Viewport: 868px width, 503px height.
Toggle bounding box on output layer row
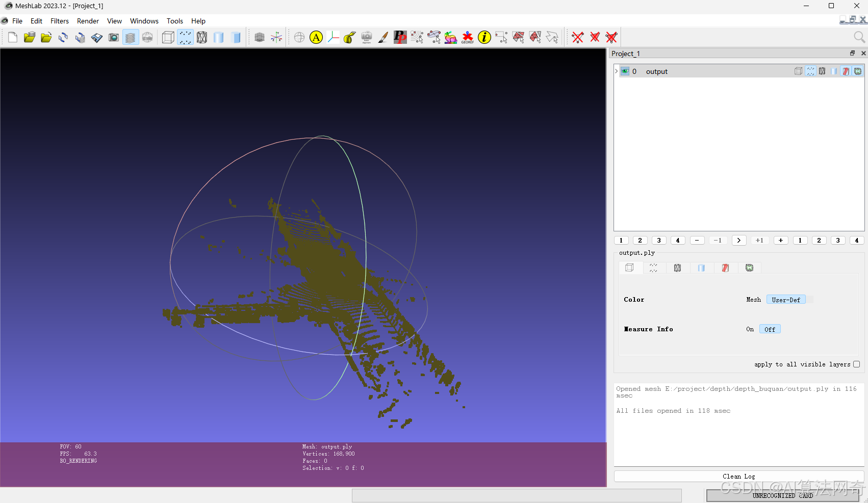pyautogui.click(x=799, y=71)
